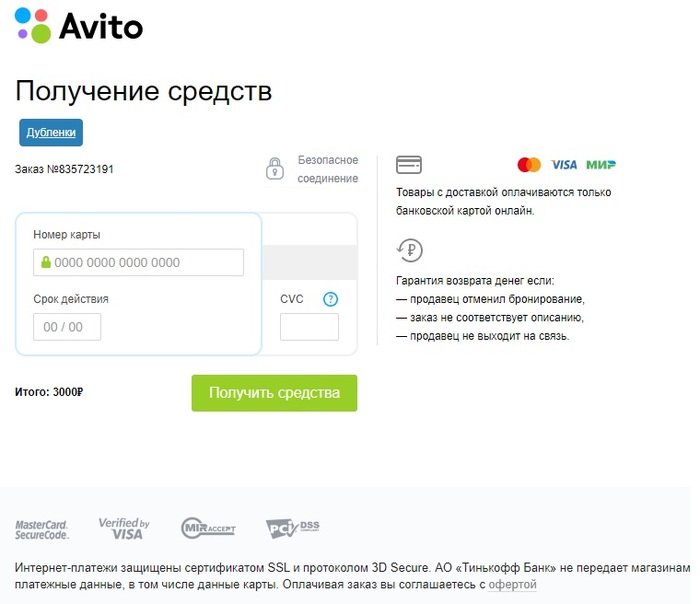Click the blue VISA logo
The width and height of the screenshot is (700, 604).
(564, 165)
